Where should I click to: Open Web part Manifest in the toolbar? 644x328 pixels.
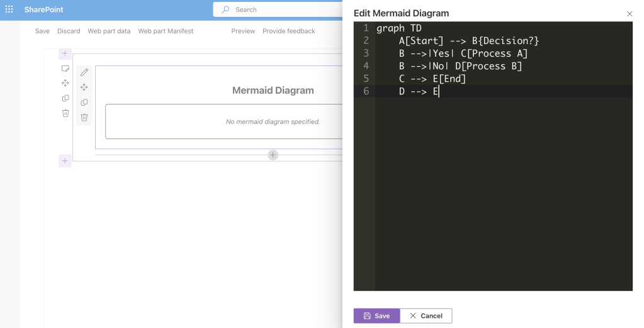(x=166, y=31)
